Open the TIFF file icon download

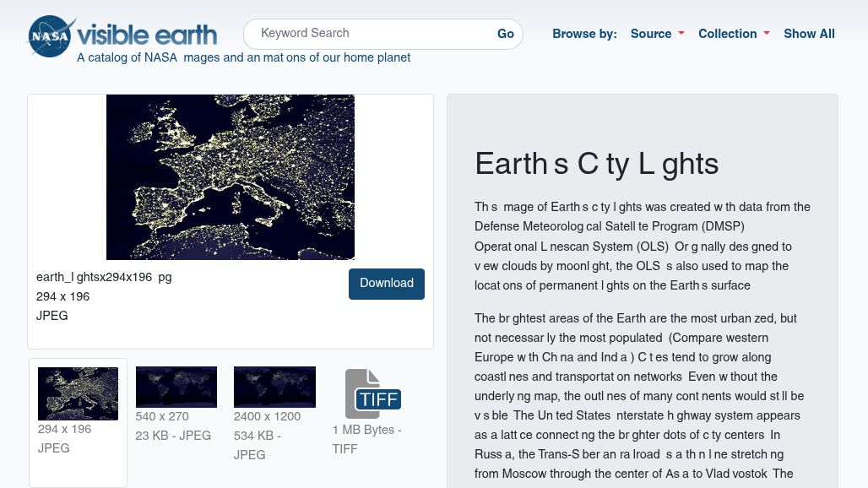pyautogui.click(x=372, y=393)
